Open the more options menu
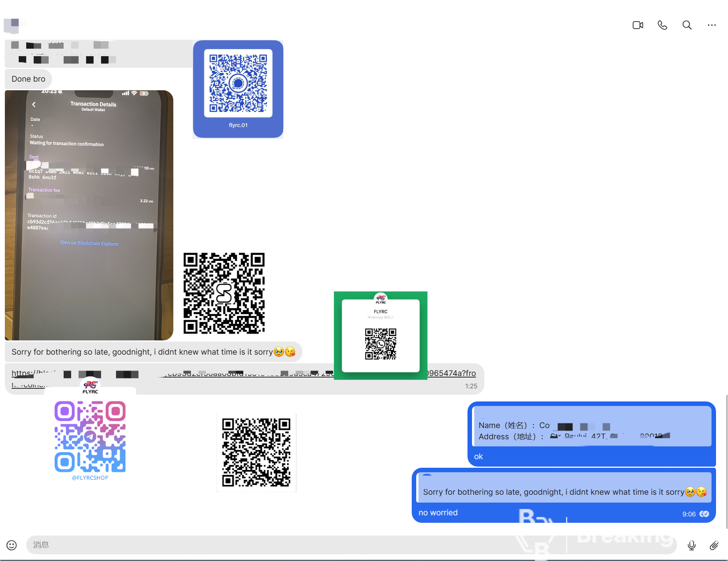The height and width of the screenshot is (561, 728). [712, 25]
